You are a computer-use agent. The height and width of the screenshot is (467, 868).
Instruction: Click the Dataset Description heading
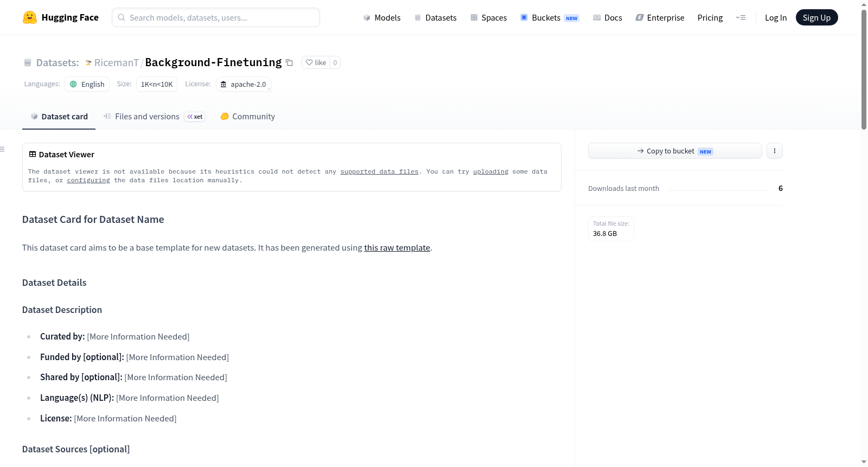[62, 310]
